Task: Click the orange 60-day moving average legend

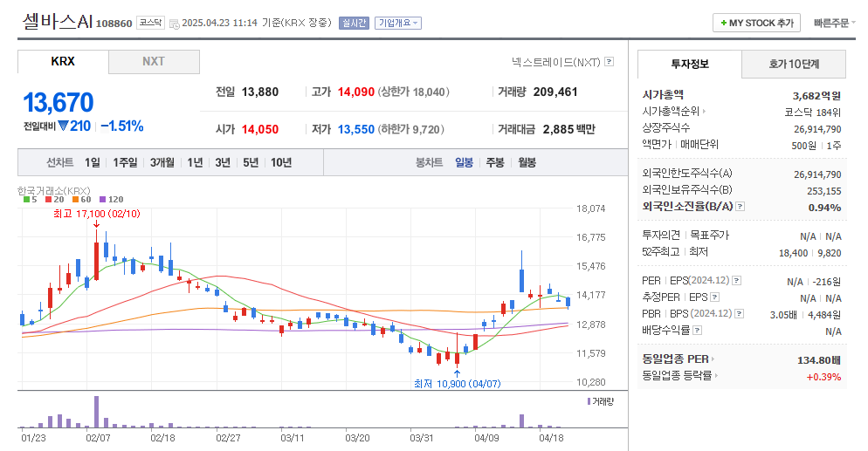Action: click(x=81, y=200)
